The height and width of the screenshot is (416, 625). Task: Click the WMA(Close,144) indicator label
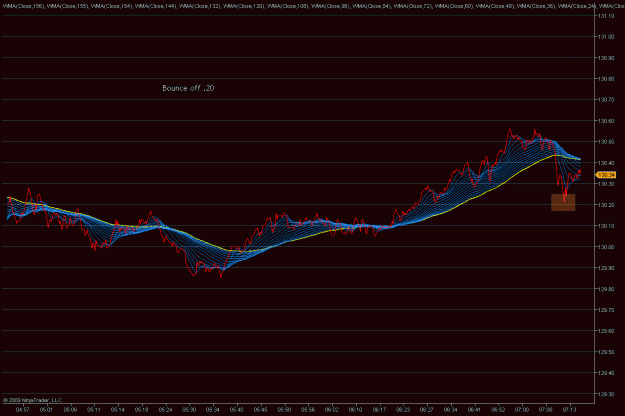tap(156, 6)
